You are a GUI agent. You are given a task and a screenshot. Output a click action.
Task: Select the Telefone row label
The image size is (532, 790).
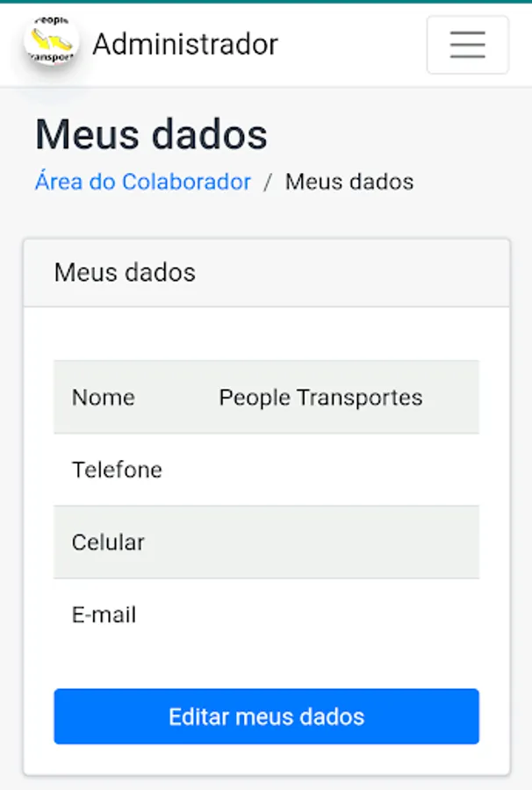[x=117, y=470]
